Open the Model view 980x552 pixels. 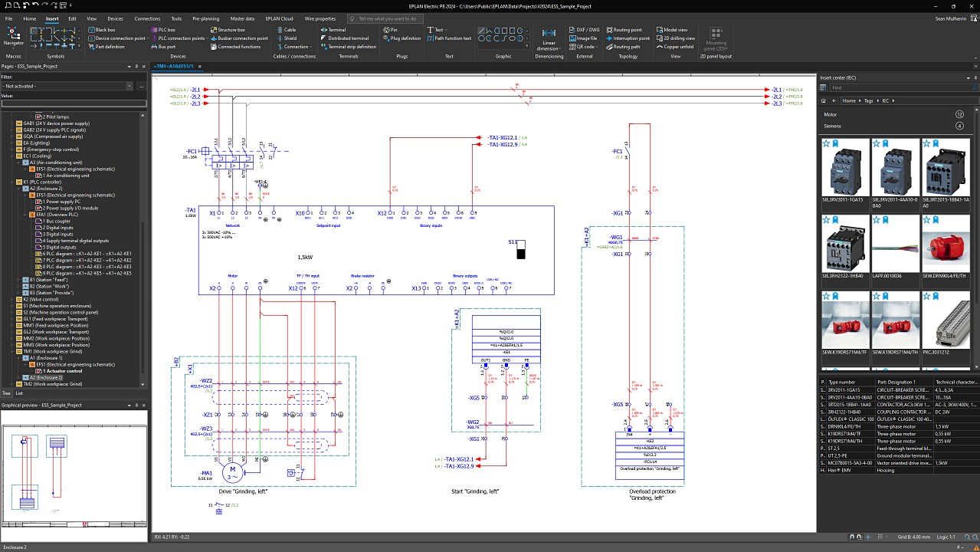click(675, 29)
